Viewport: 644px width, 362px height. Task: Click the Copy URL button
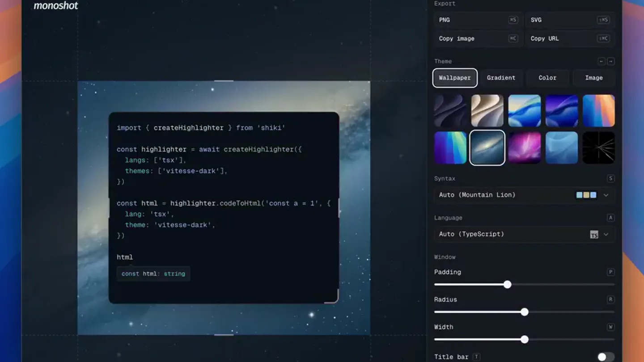[x=570, y=38]
